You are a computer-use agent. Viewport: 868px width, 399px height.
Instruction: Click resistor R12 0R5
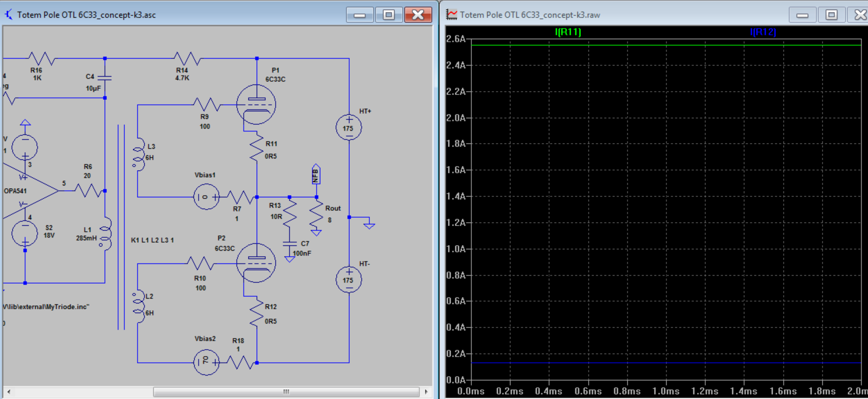(256, 313)
